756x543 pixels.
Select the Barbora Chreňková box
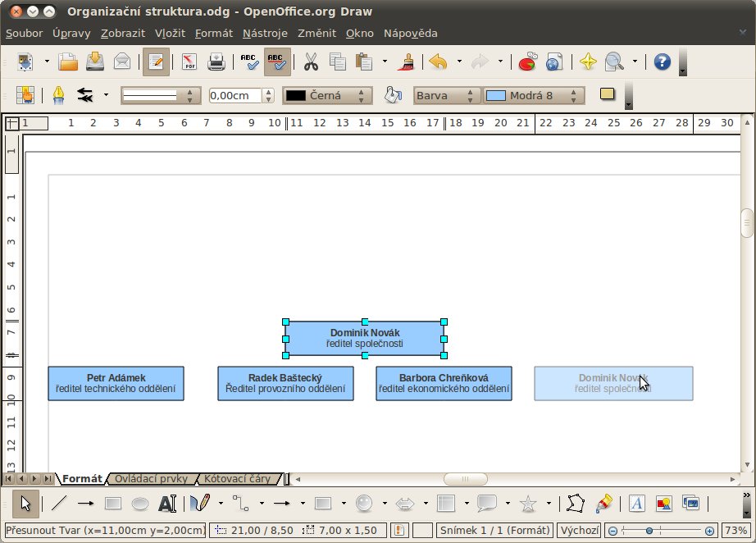[x=444, y=383]
